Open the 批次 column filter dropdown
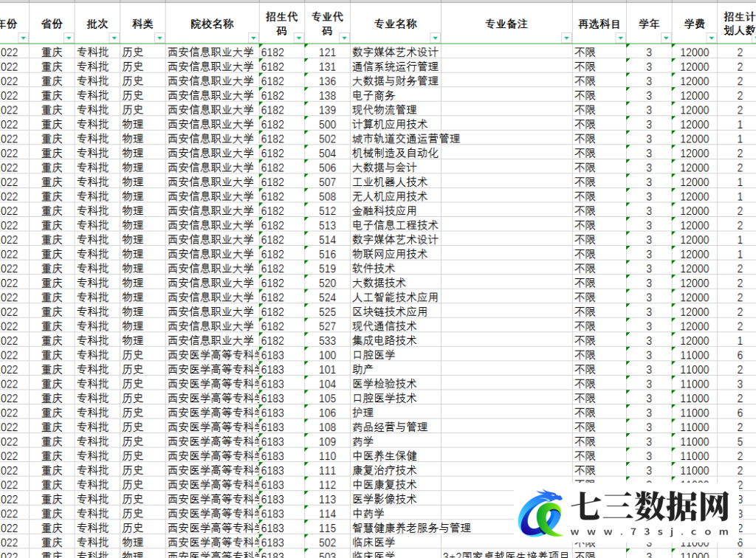The height and width of the screenshot is (558, 756). (x=114, y=38)
